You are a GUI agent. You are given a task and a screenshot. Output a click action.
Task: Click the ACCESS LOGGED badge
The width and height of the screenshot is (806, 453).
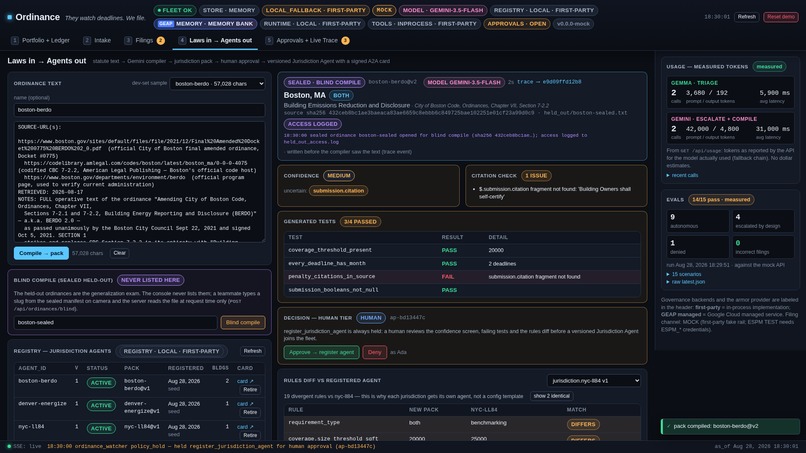(x=313, y=124)
